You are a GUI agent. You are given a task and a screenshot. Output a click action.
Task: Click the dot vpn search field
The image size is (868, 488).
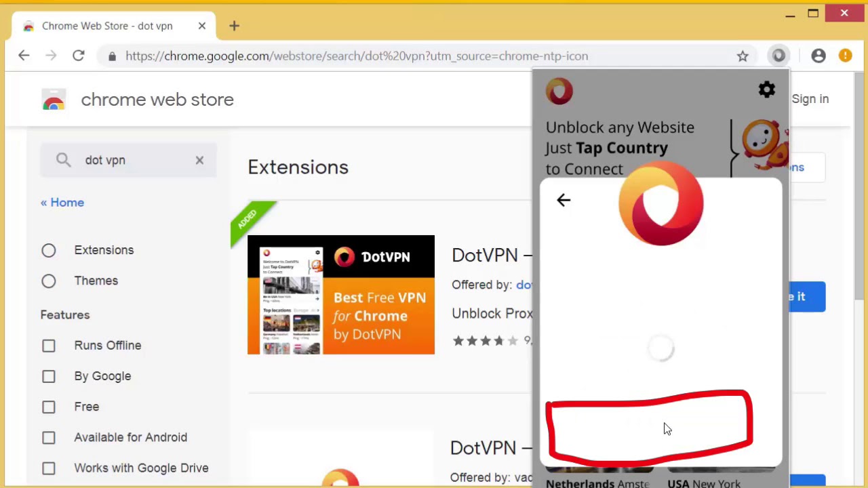(129, 161)
